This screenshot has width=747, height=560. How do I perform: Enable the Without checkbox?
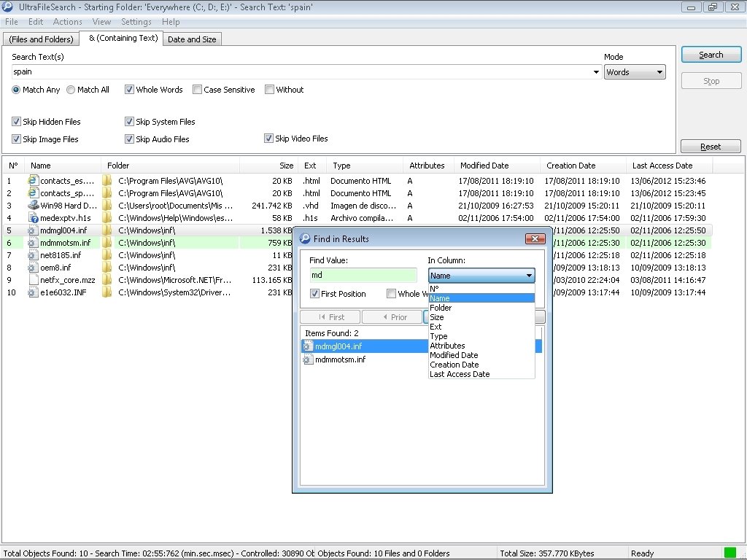coord(269,90)
